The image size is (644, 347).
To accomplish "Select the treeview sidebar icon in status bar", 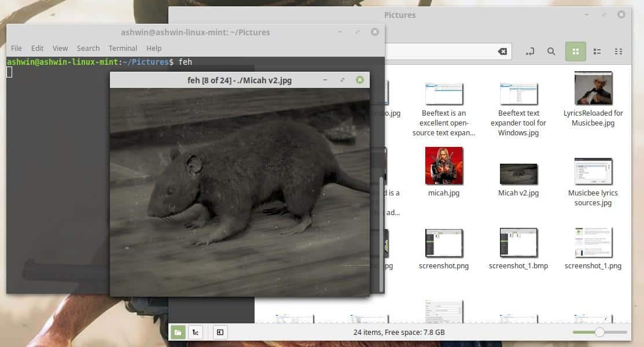I will point(196,332).
